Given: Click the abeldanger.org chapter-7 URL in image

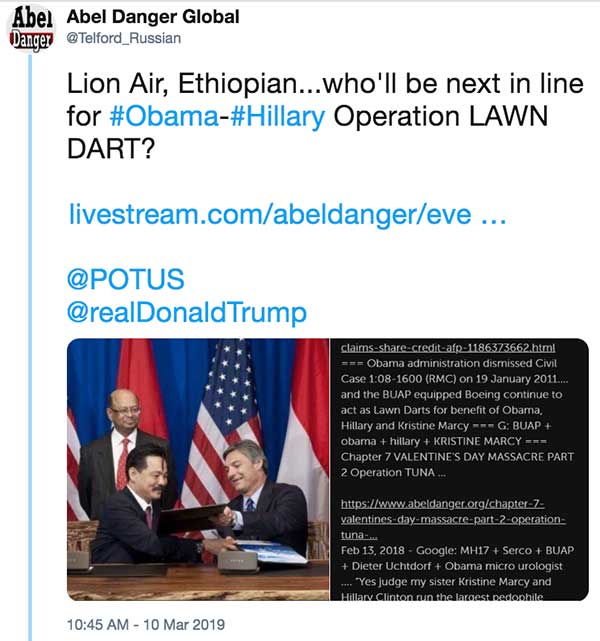Looking at the screenshot, I should pyautogui.click(x=453, y=519).
